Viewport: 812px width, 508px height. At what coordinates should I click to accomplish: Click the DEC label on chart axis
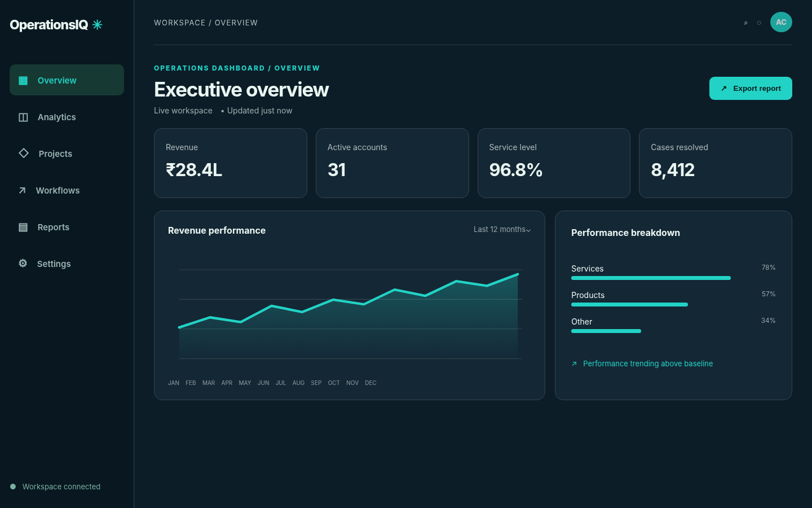pos(370,383)
